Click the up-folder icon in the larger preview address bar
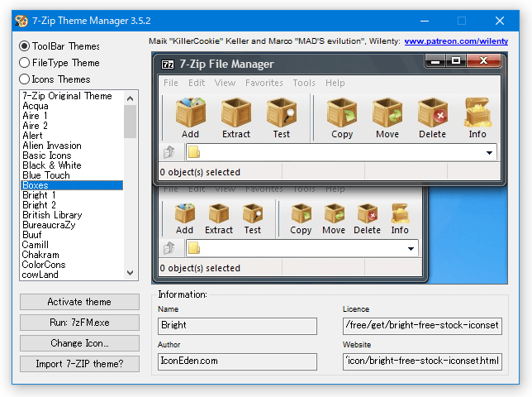This screenshot has height=397, width=532. (169, 152)
